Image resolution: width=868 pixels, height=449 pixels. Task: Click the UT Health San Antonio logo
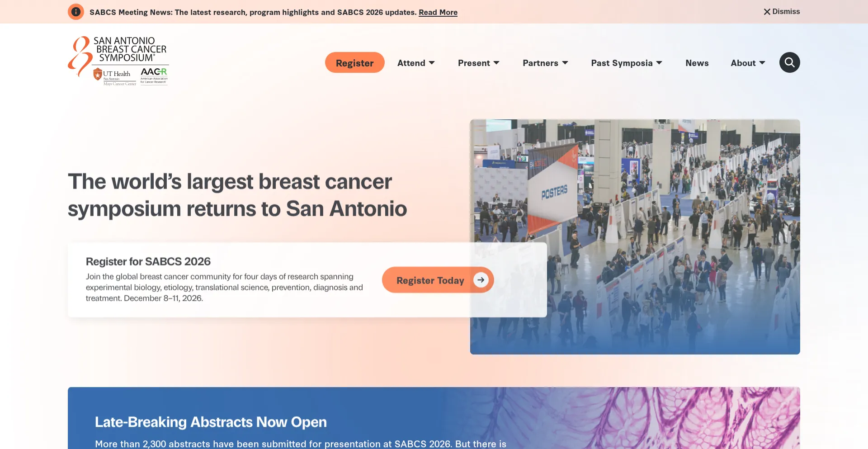coord(114,76)
